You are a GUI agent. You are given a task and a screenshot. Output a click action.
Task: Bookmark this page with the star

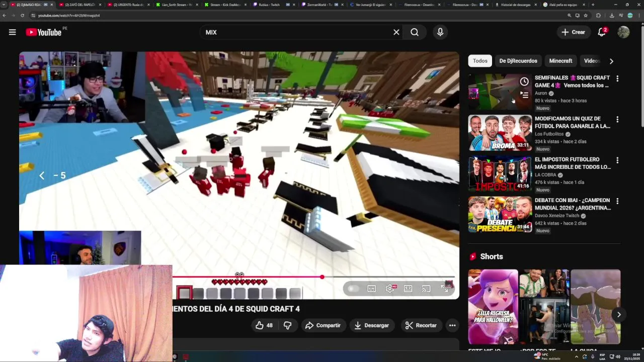click(586, 16)
